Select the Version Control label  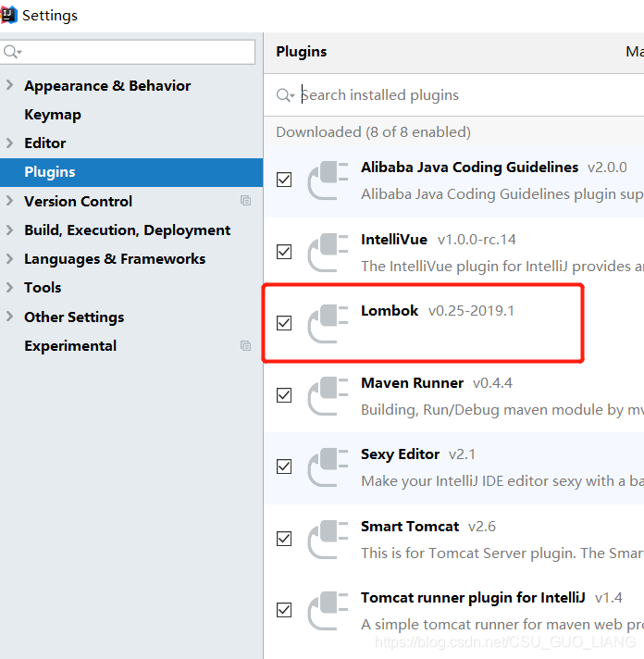point(78,202)
